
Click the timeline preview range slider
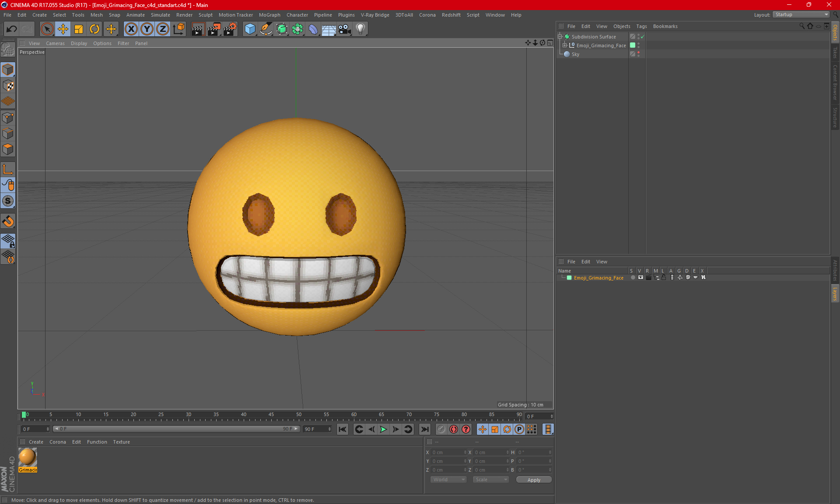pyautogui.click(x=176, y=429)
